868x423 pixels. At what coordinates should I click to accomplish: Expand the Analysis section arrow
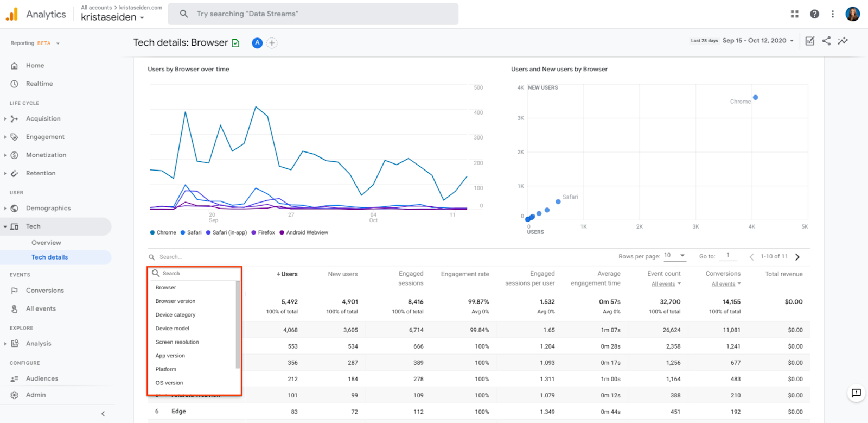click(x=5, y=344)
